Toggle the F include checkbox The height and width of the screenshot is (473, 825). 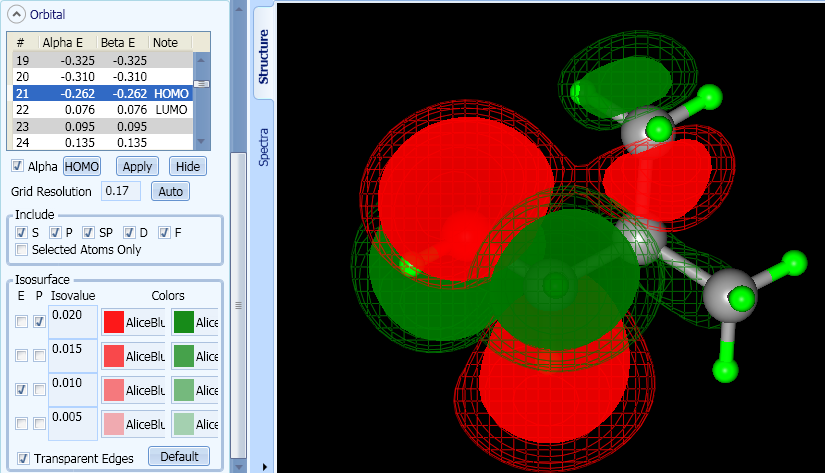pyautogui.click(x=165, y=233)
